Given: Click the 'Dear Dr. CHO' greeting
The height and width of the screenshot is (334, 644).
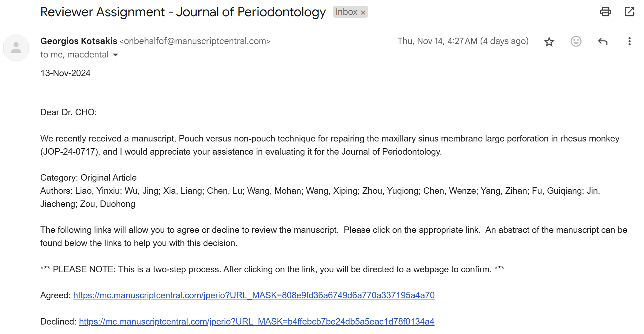Looking at the screenshot, I should coord(69,112).
